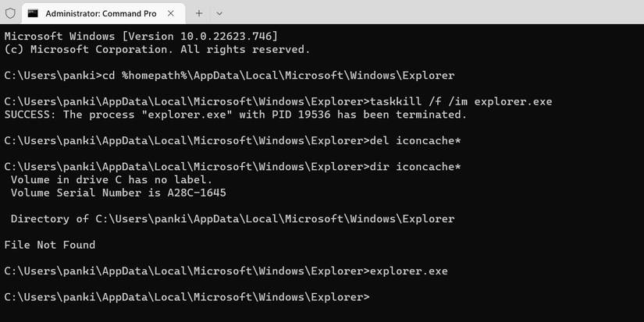Screen dimensions: 644x322
Task: Click the Command Prompt tab icon
Action: [x=33, y=13]
